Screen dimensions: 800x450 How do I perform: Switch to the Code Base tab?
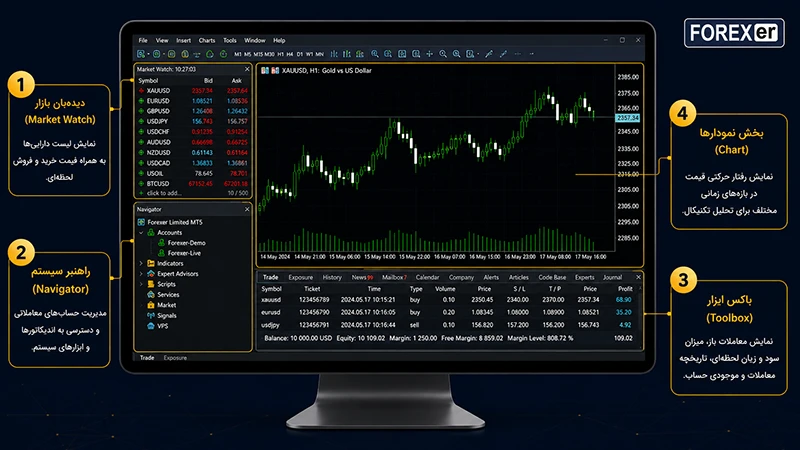(x=552, y=278)
